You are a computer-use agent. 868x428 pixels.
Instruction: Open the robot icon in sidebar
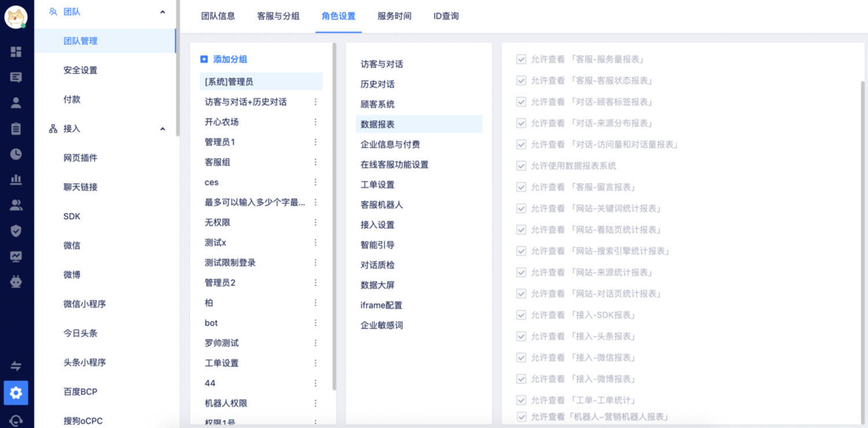pos(16,282)
